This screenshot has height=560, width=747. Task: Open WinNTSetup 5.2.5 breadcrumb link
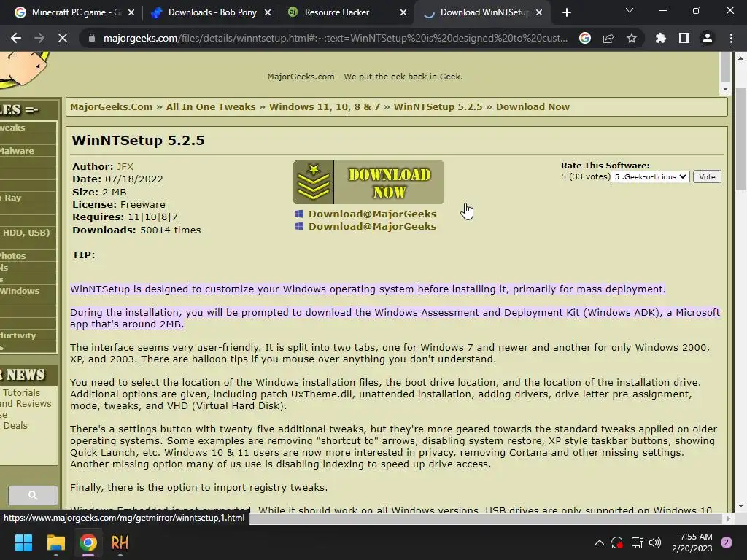(x=438, y=106)
